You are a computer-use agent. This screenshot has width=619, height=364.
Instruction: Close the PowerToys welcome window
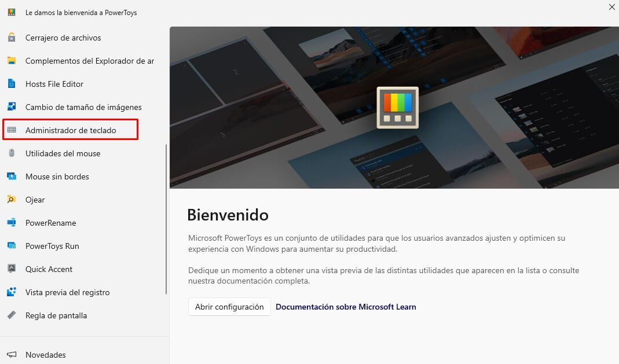pyautogui.click(x=611, y=7)
